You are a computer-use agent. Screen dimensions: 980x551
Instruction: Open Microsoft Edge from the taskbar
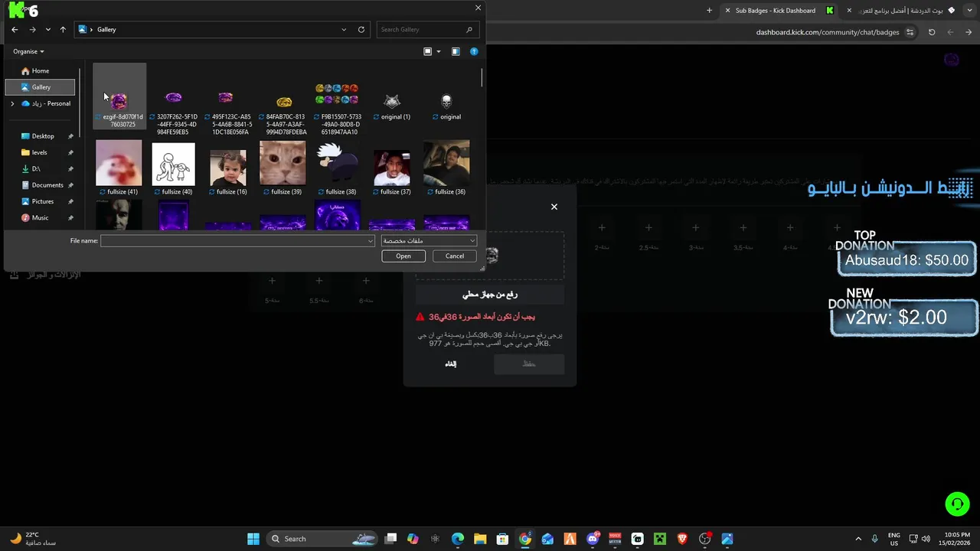(458, 539)
